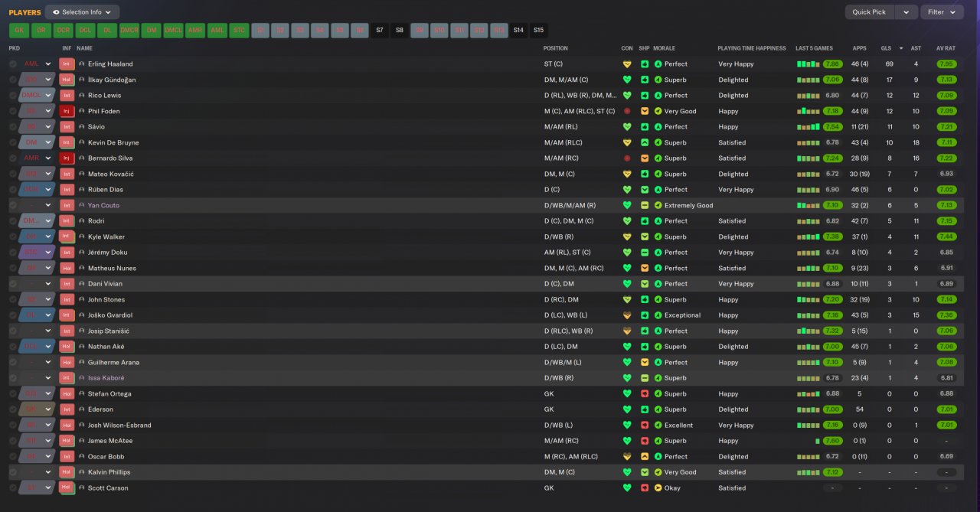Select the S7 substitute slot
Image resolution: width=980 pixels, height=512 pixels.
coord(379,31)
